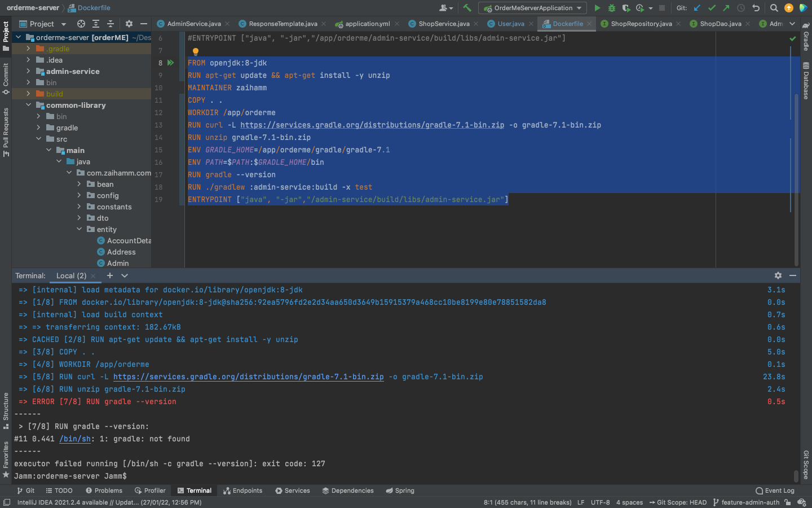Open the Git tool window button
Image resolution: width=812 pixels, height=508 pixels.
coord(26,491)
